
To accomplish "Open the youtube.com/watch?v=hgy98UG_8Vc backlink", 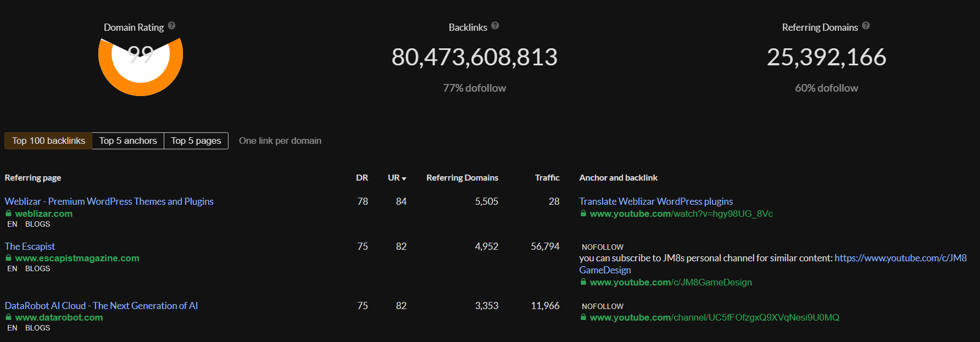I will click(681, 214).
